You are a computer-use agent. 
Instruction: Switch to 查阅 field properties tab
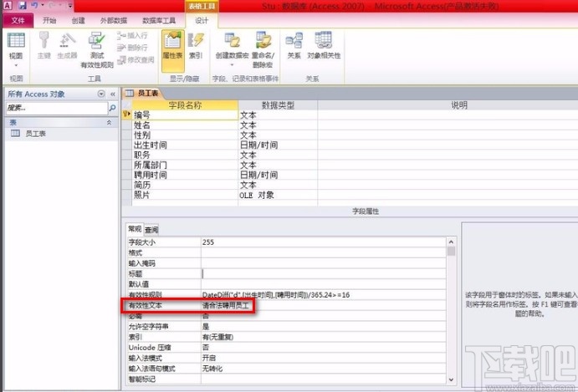click(151, 230)
